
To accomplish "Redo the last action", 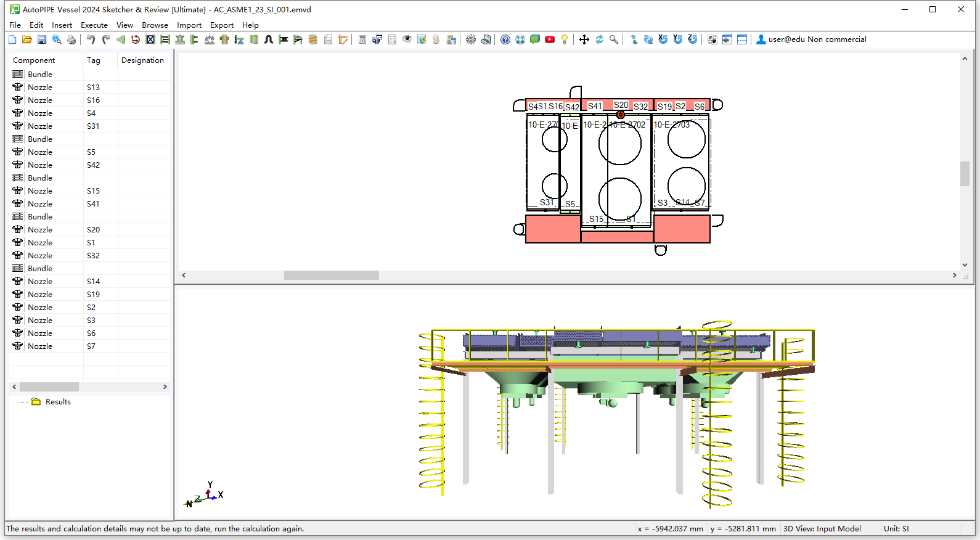I will [x=106, y=39].
